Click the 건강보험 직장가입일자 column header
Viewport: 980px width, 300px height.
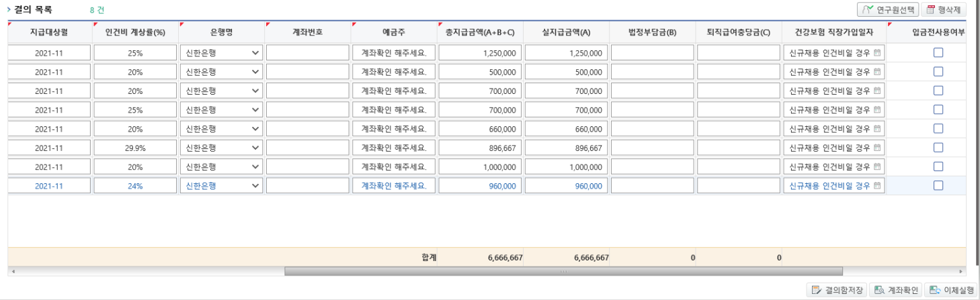tap(833, 32)
